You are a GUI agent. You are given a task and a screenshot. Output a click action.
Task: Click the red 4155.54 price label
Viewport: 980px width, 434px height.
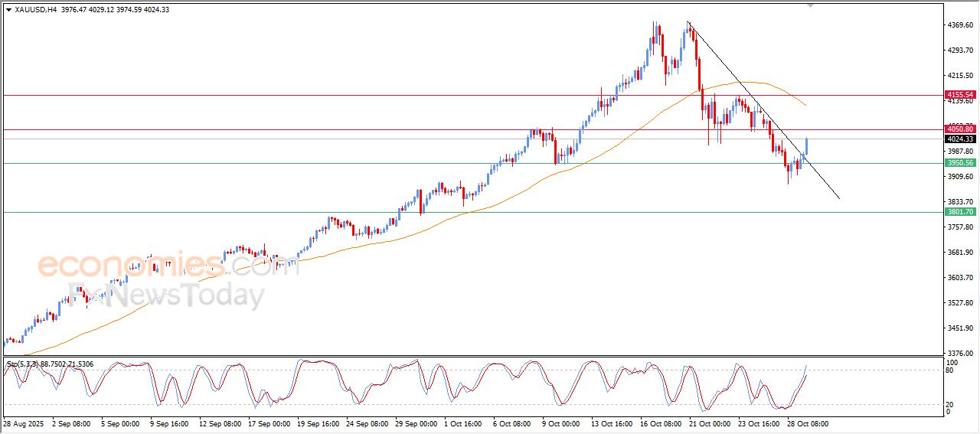pos(959,95)
